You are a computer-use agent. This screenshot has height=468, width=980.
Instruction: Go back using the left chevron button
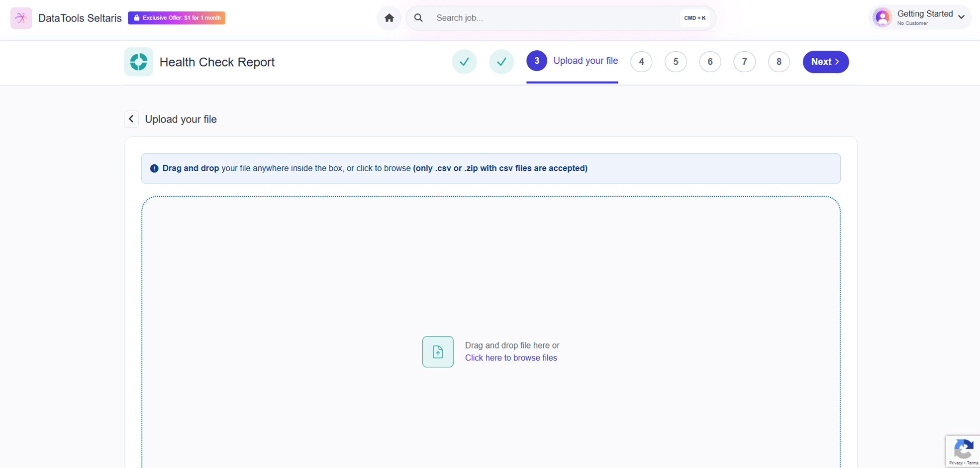coord(131,119)
